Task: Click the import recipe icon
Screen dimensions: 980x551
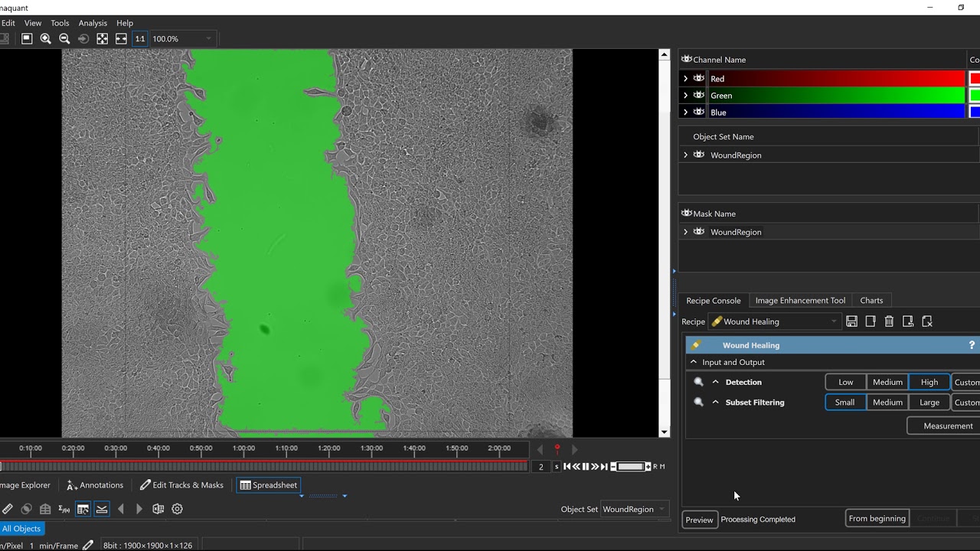Action: [x=908, y=321]
